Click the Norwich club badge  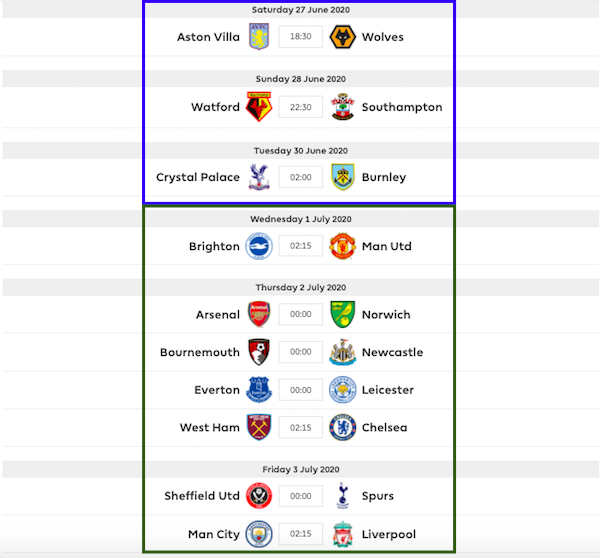[342, 314]
